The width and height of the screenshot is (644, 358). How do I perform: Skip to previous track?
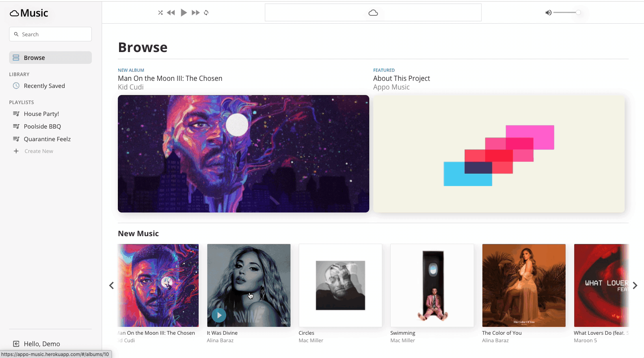click(171, 13)
